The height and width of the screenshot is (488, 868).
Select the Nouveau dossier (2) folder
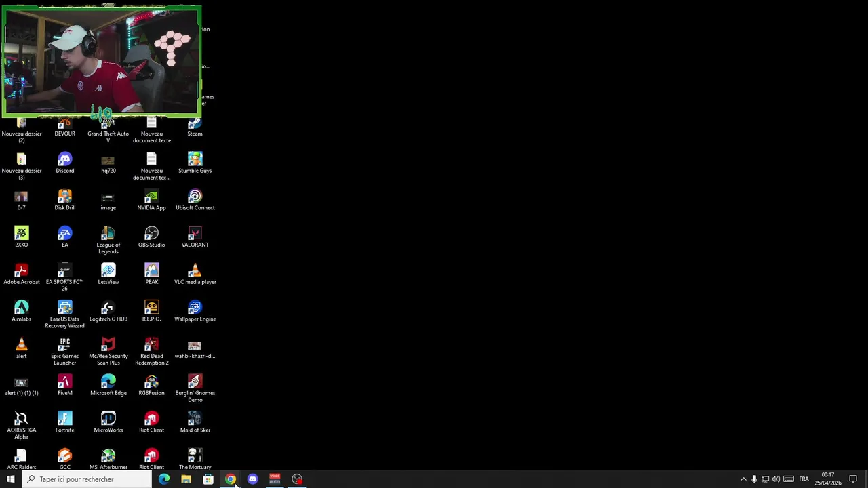point(22,130)
